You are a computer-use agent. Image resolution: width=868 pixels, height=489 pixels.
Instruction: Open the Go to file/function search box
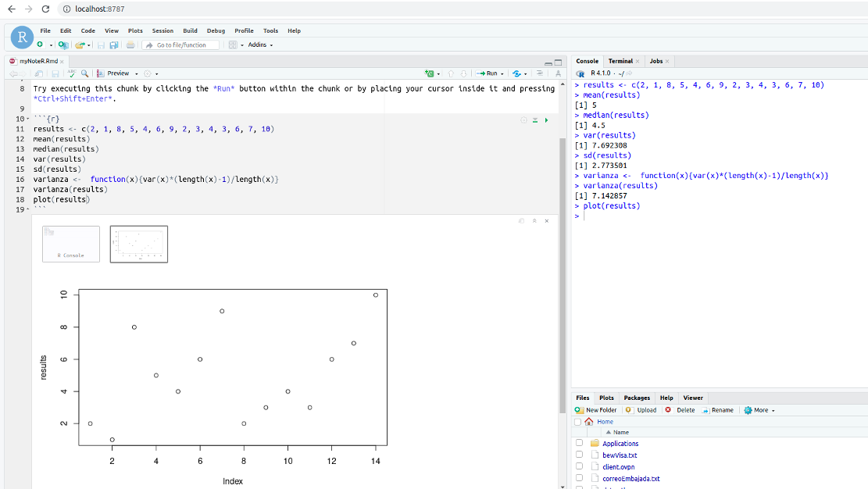tap(182, 45)
